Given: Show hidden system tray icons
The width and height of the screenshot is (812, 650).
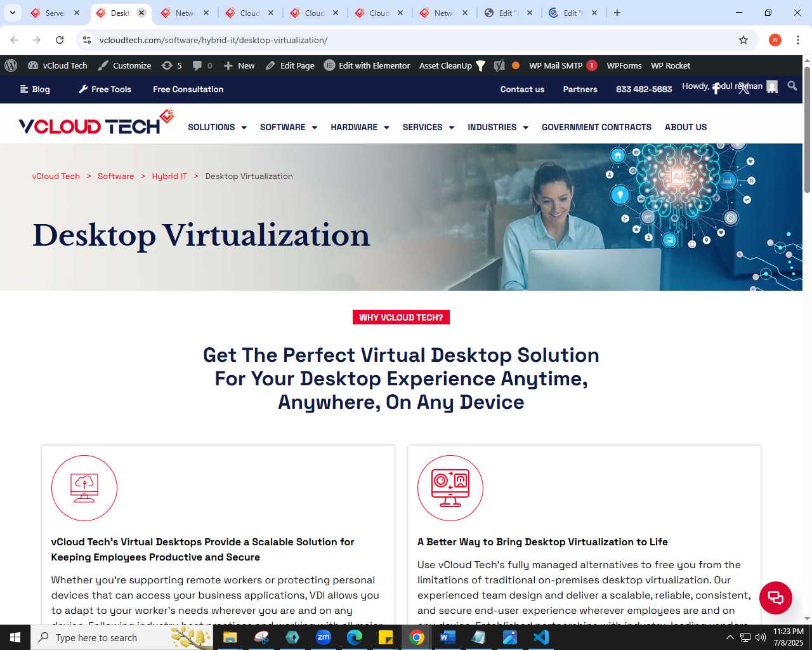Looking at the screenshot, I should (730, 637).
